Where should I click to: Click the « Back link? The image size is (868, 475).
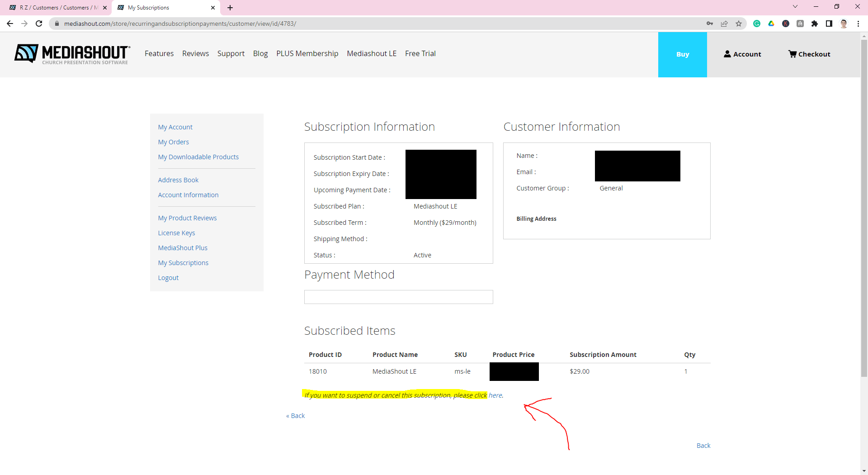[x=295, y=416]
